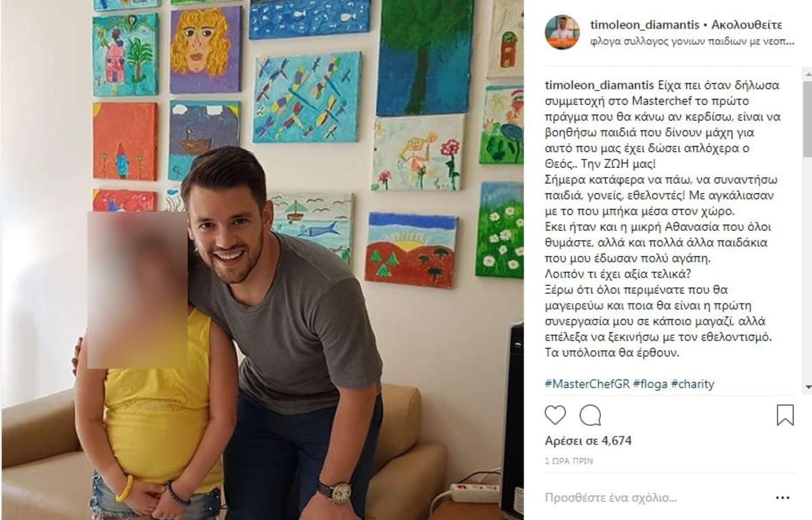Open the username link at caption start
Image resolution: width=812 pixels, height=520 pixels.
(600, 85)
